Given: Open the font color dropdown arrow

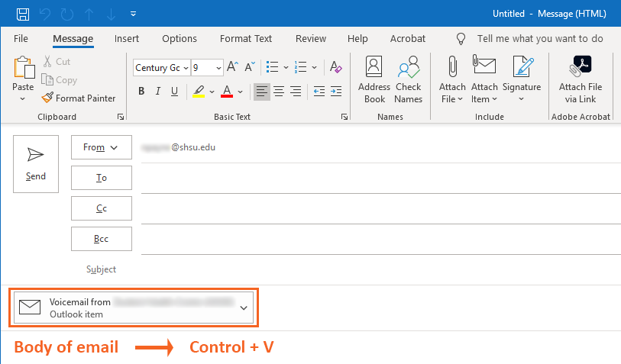Looking at the screenshot, I should point(240,92).
